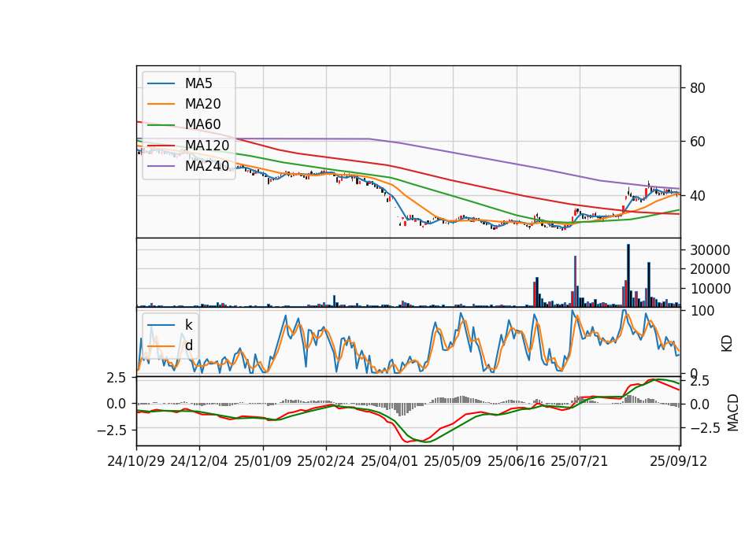This screenshot has height=543, width=756.
Task: Click the 25/09/12 date axis label
Action: (x=678, y=461)
